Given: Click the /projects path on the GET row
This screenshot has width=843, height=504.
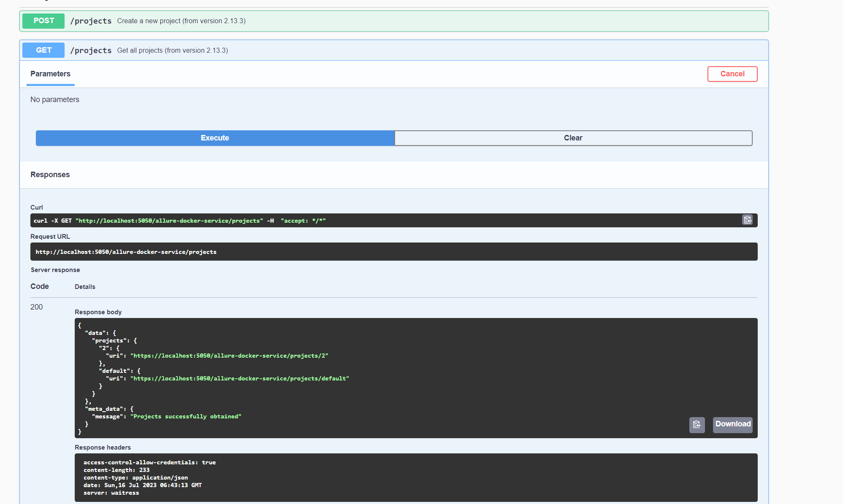Looking at the screenshot, I should [x=91, y=50].
